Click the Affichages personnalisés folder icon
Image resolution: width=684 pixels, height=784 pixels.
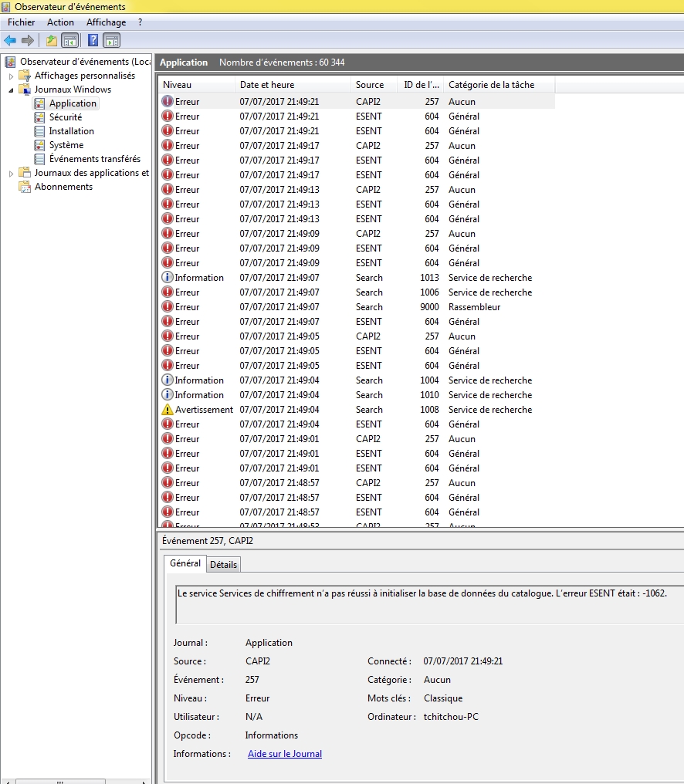pyautogui.click(x=25, y=76)
